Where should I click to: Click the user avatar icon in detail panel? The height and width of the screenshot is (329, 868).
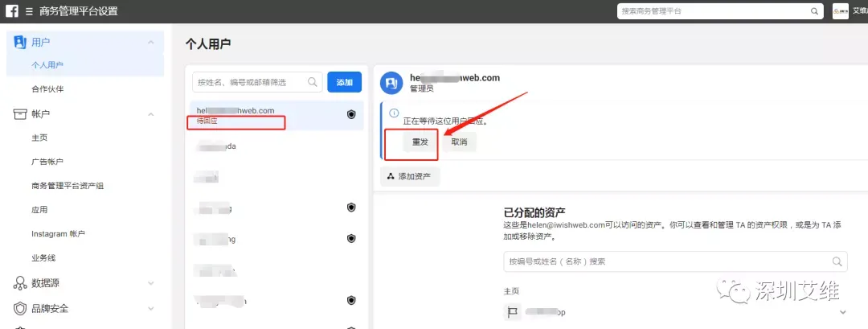pyautogui.click(x=391, y=83)
